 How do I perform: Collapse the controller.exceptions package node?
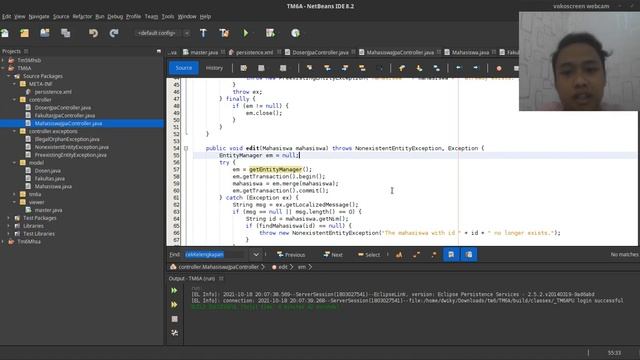pos(15,131)
